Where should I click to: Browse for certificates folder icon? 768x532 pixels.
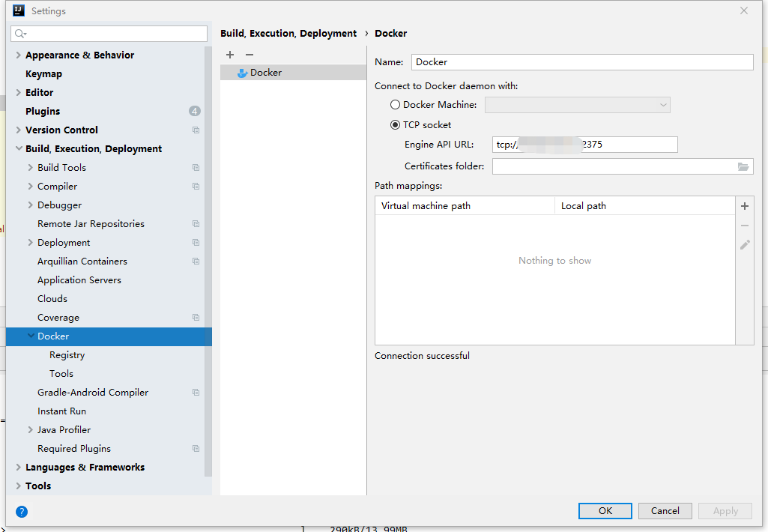(743, 166)
